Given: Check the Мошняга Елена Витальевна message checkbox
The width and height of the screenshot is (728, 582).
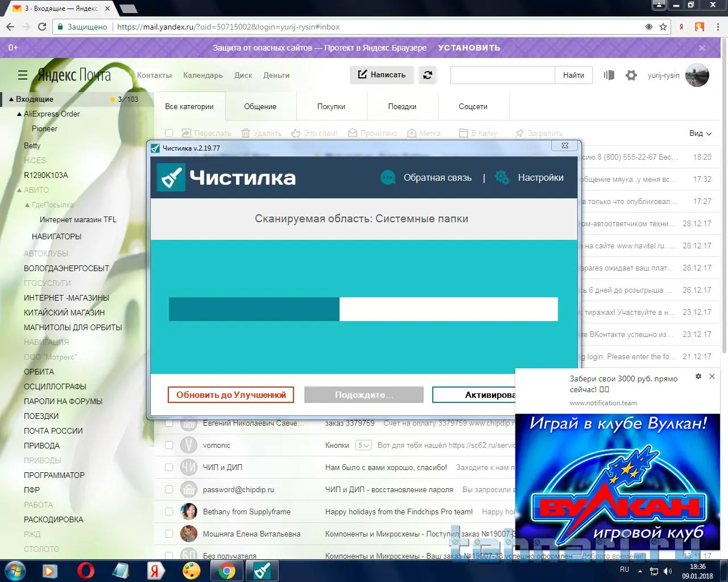Looking at the screenshot, I should (x=169, y=534).
